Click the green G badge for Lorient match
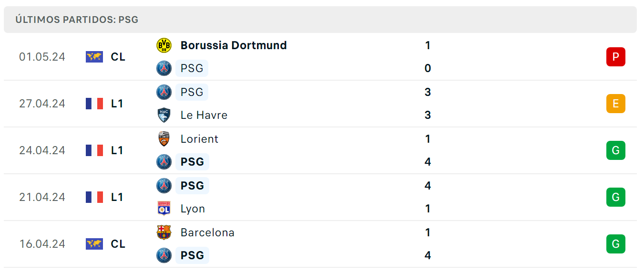644x274 pixels. (616, 150)
